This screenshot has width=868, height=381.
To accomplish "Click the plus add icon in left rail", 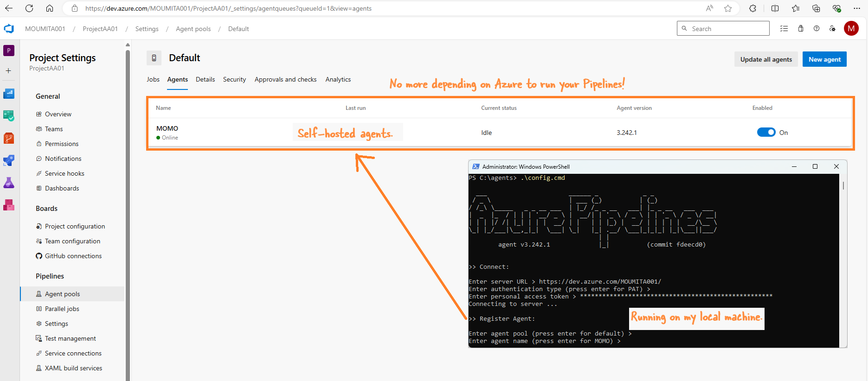I will pyautogui.click(x=8, y=70).
